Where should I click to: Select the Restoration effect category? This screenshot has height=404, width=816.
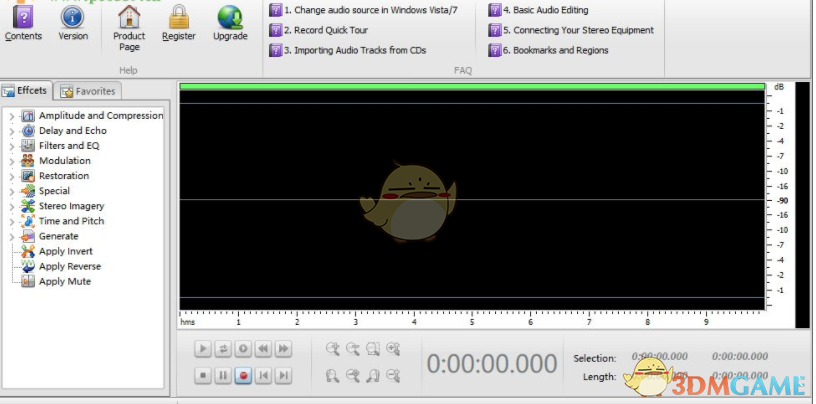64,176
